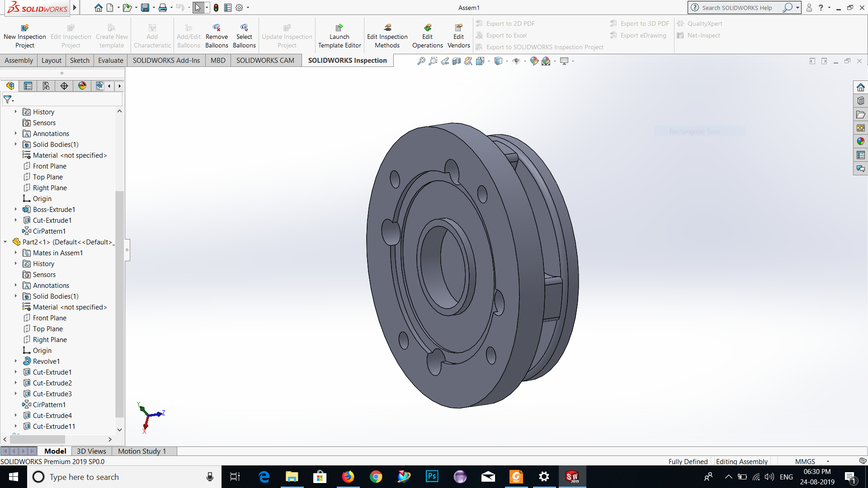Switch to the Evaluate tab
Screen dimensions: 868x488
click(x=110, y=60)
